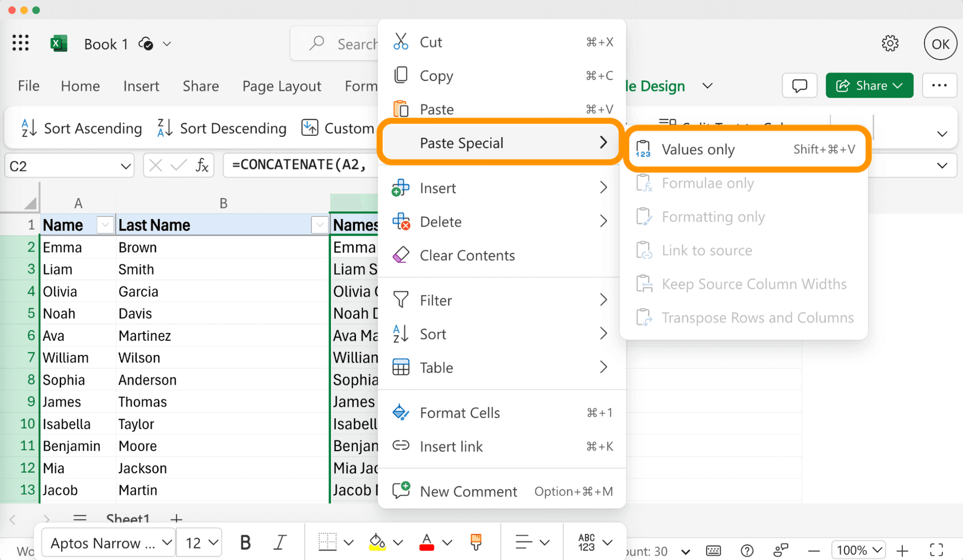This screenshot has width=963, height=560.
Task: Click the Custom Sort icon
Action: 309,128
